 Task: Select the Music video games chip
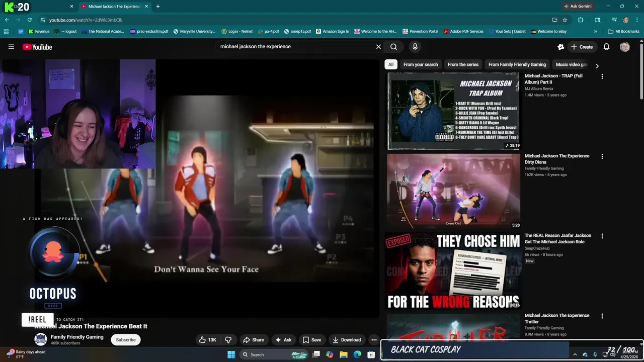click(571, 64)
